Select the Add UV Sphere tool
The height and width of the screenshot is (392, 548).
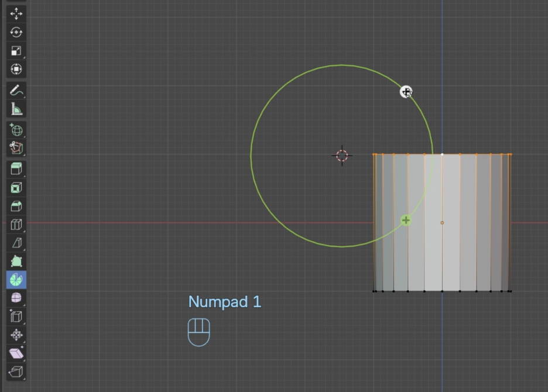pyautogui.click(x=16, y=130)
